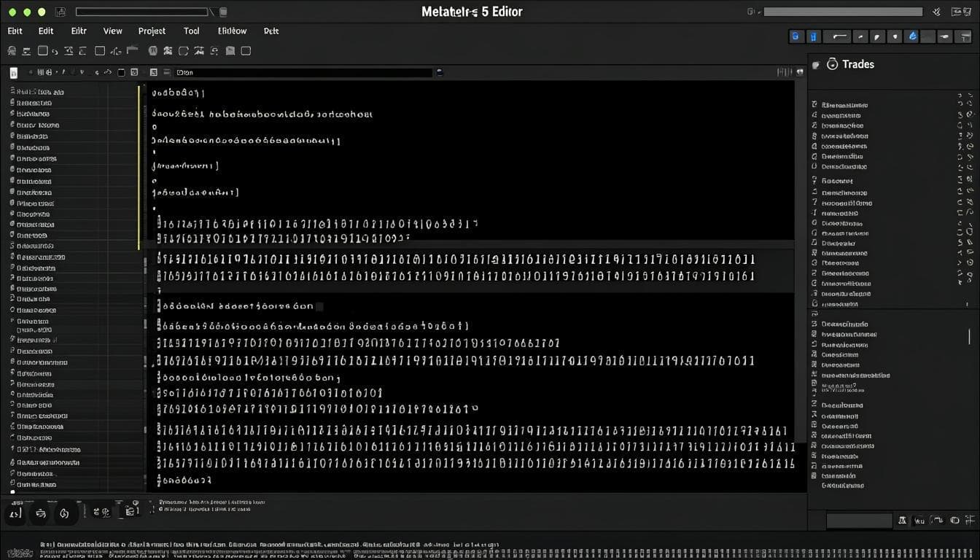980x560 pixels.
Task: Select the Trades panel title
Action: tap(858, 64)
